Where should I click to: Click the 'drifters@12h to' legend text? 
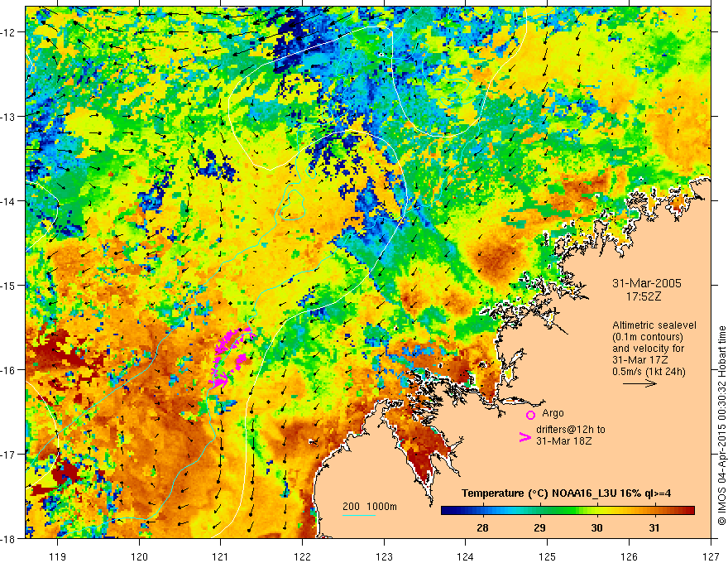coord(571,430)
